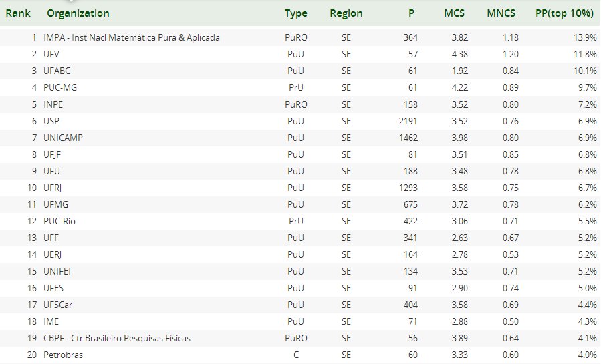Screen dimensions: 601x364
Task: Sort by the MNCS column header
Action: pyautogui.click(x=501, y=13)
